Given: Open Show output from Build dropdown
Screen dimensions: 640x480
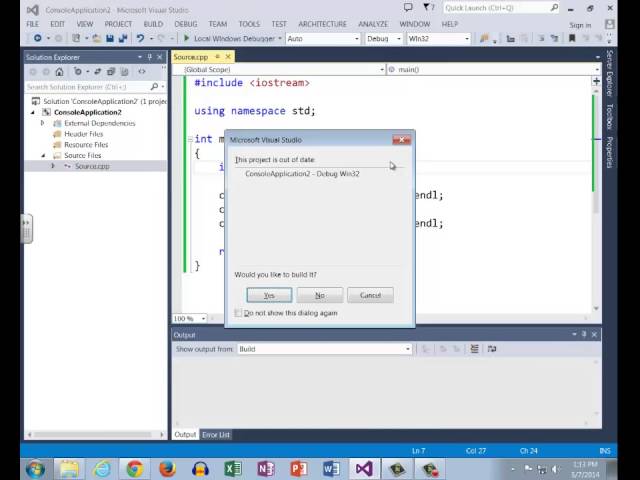Looking at the screenshot, I should coord(324,349).
